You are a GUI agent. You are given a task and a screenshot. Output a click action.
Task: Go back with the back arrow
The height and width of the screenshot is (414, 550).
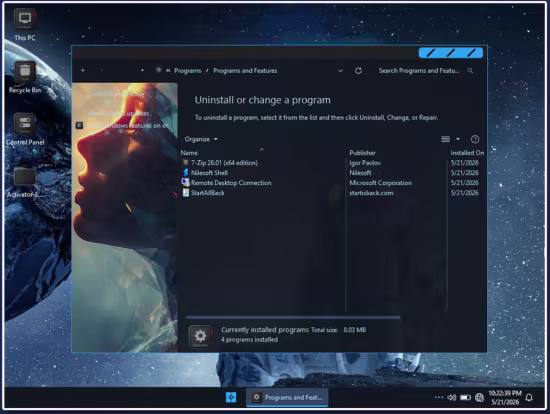(83, 71)
